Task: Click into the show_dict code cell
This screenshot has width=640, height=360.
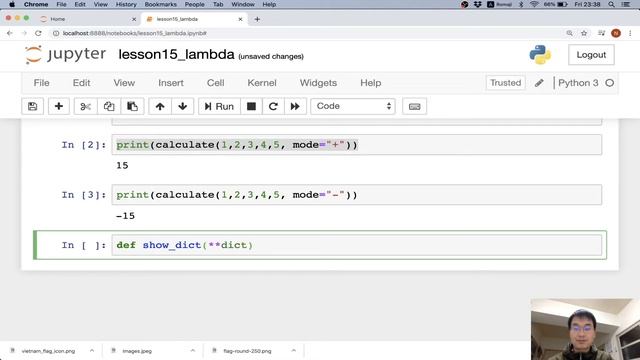Action: tap(356, 245)
